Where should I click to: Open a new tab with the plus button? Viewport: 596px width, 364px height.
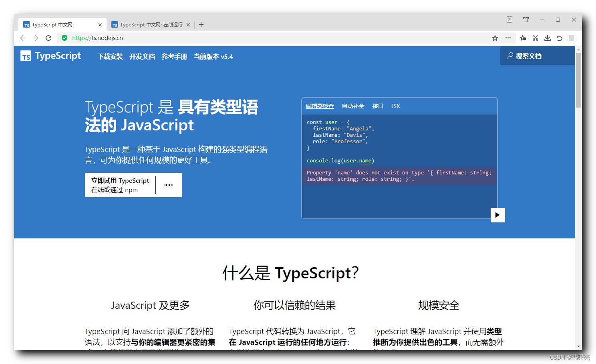(201, 24)
